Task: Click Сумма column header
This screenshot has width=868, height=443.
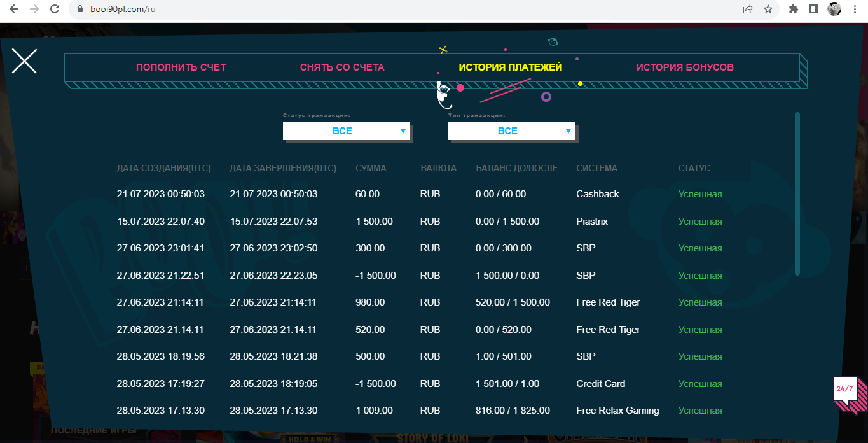Action: click(x=371, y=168)
